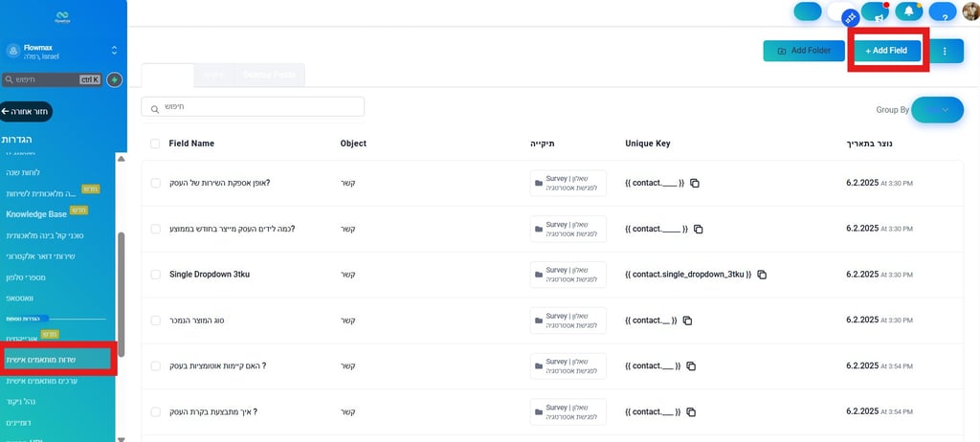Check the box for 'כמה לידים העסק מייצר בחודש בממוצע?'
Viewport: 980px width, 442px height.
[x=156, y=229]
